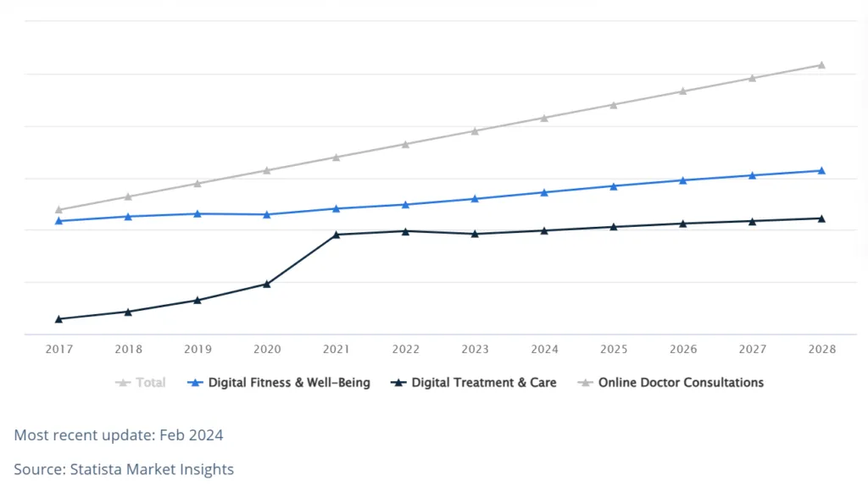Click the 2024 marker on the blue line
The height and width of the screenshot is (492, 868).
(544, 192)
